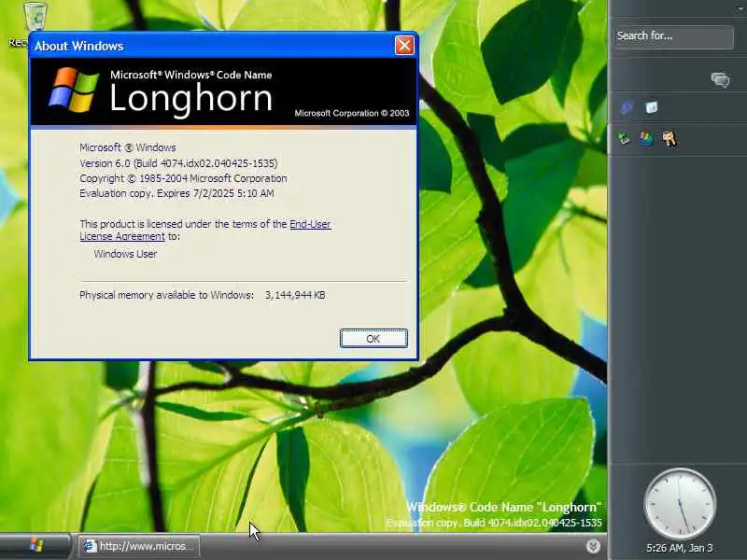Click the white cube quick launch icon
Viewport: 747px width, 560px height.
click(651, 107)
